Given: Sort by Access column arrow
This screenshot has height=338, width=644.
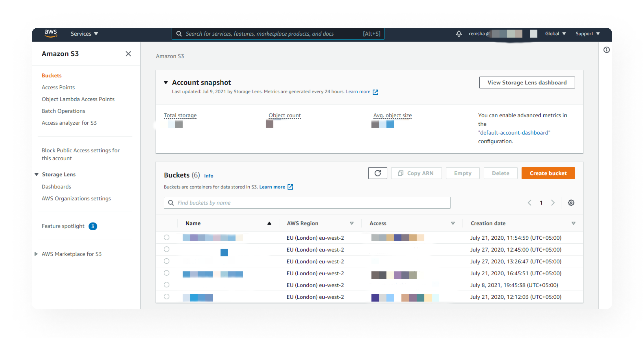Looking at the screenshot, I should (x=453, y=223).
